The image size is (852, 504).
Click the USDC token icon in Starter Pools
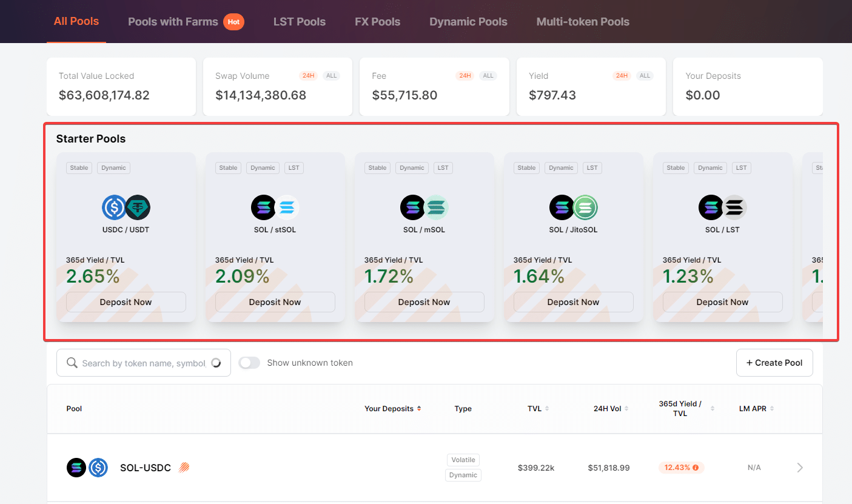[114, 207]
